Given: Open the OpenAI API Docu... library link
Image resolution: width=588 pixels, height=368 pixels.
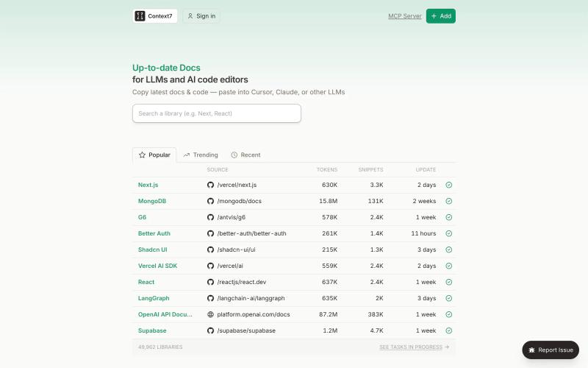Looking at the screenshot, I should pos(165,314).
